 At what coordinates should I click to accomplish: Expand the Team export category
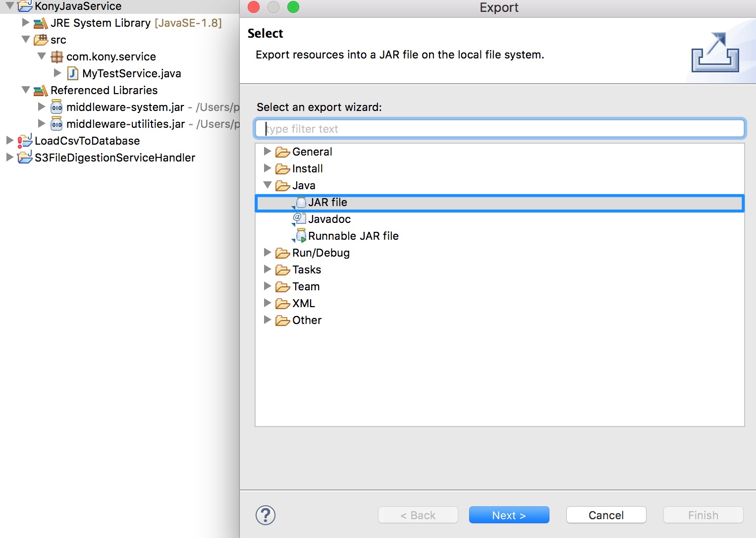click(x=268, y=286)
